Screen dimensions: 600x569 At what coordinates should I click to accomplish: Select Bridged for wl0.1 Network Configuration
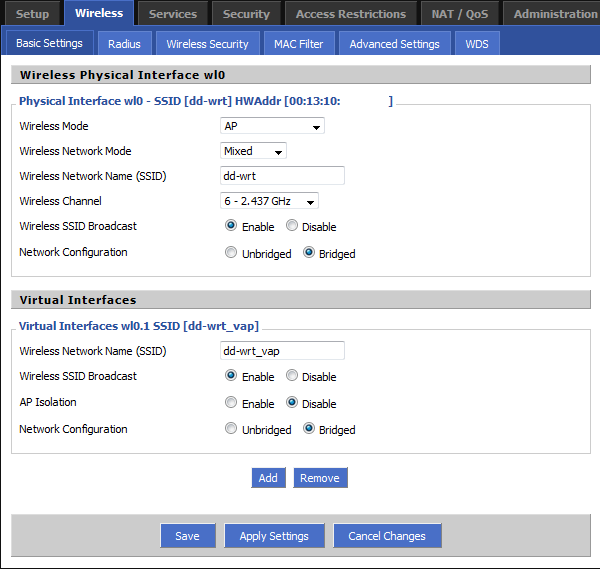pos(309,428)
